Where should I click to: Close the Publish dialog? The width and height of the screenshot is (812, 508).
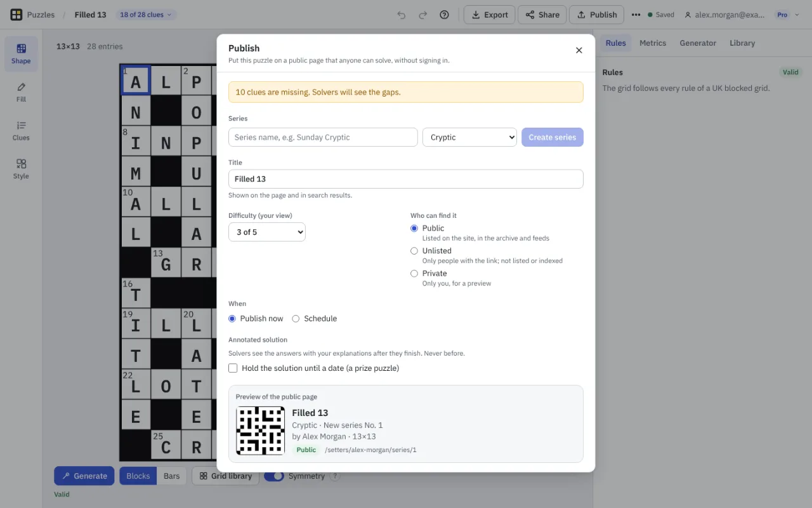[579, 50]
